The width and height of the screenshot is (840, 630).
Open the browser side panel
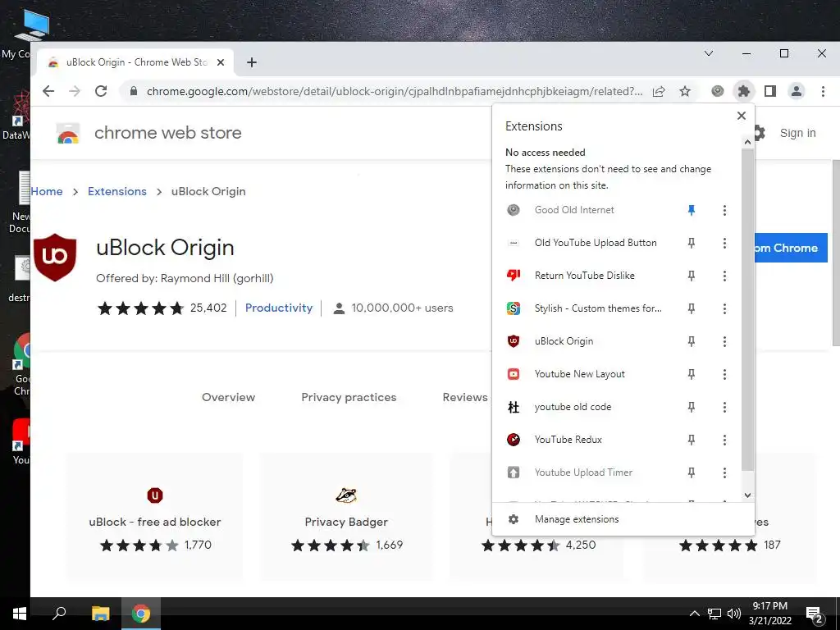tap(769, 91)
